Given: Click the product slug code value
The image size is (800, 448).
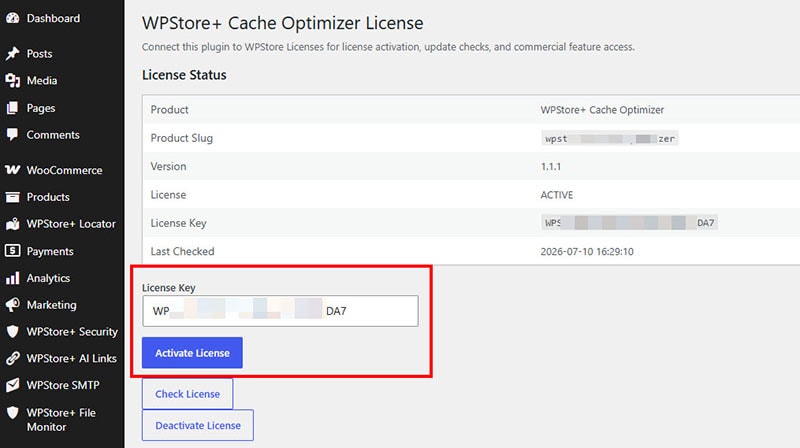Looking at the screenshot, I should tap(610, 138).
